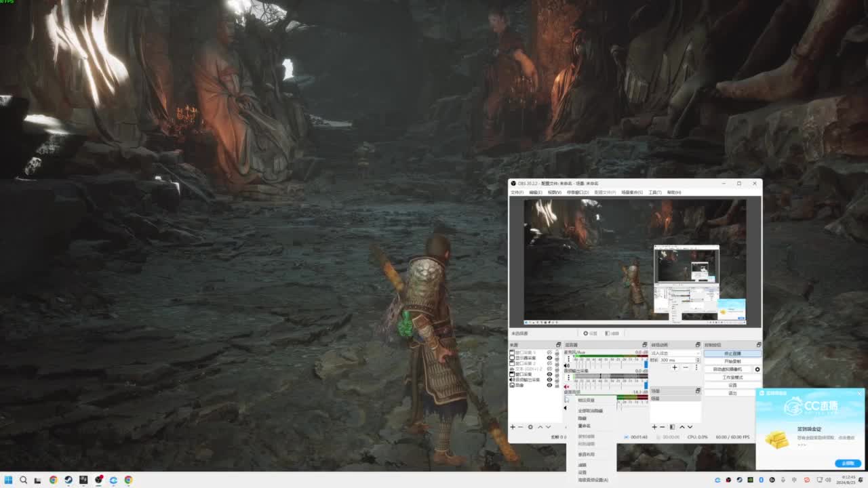868x488 pixels.
Task: Switch to OBS Studio taskbar icon
Action: coord(98,480)
